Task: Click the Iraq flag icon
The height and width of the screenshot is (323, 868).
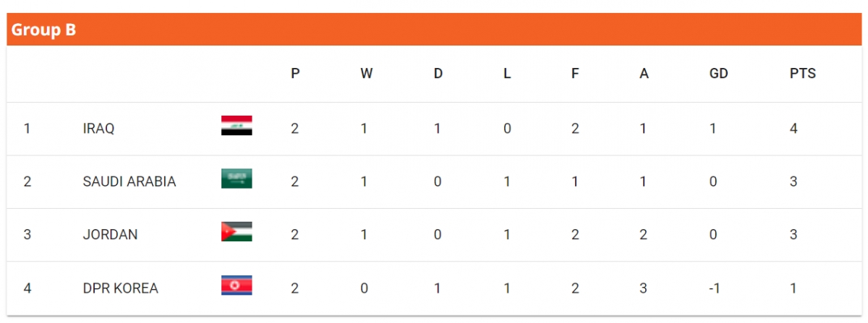Action: tap(237, 126)
